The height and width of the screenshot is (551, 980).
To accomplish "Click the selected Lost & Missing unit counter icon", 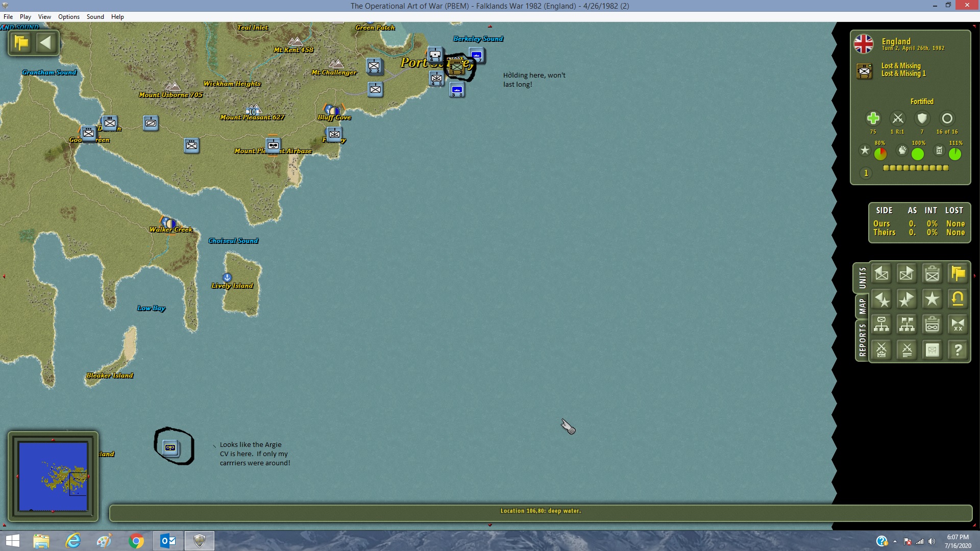I will [864, 71].
